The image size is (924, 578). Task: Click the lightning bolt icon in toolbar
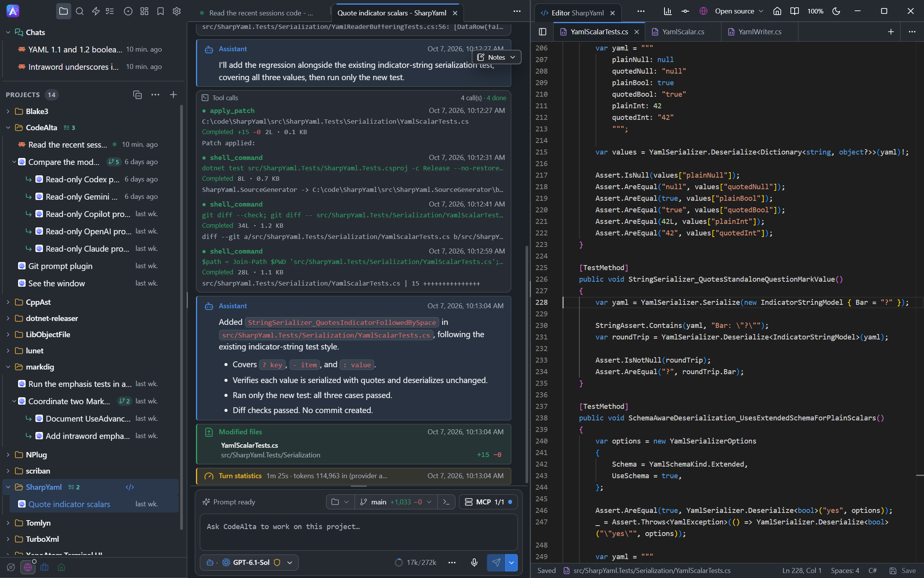tap(96, 12)
